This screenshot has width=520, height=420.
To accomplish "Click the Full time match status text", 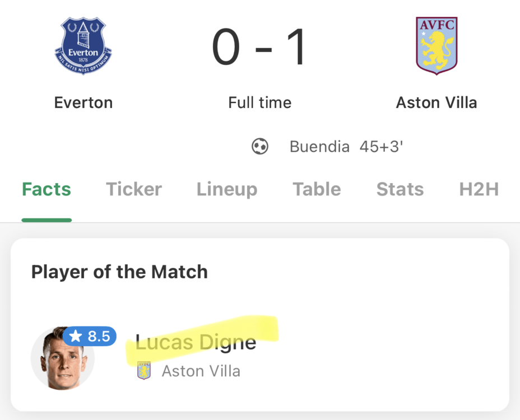I will (x=259, y=102).
